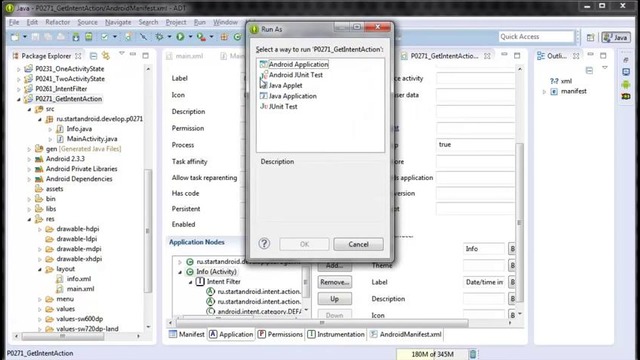Image resolution: width=640 pixels, height=360 pixels.
Task: Click the Name field containing Info
Action: (484, 249)
